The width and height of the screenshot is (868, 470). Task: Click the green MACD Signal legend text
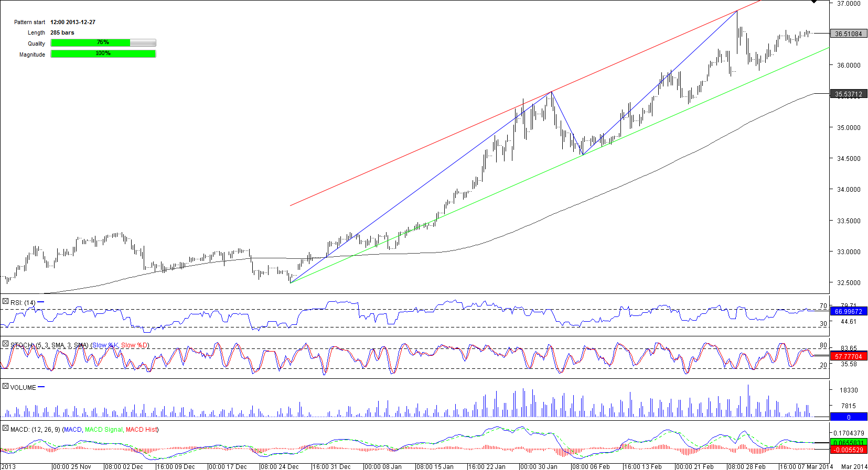tap(103, 430)
